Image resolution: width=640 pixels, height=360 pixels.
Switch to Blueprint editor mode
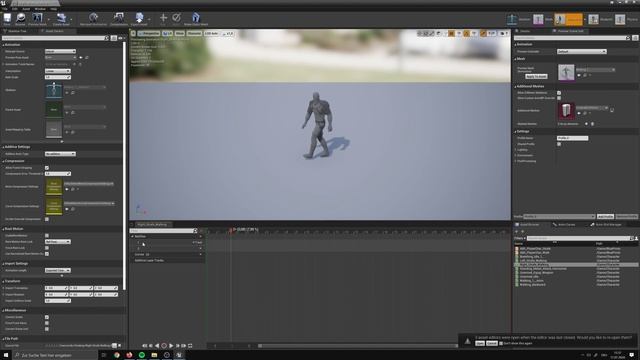pyautogui.click(x=593, y=19)
